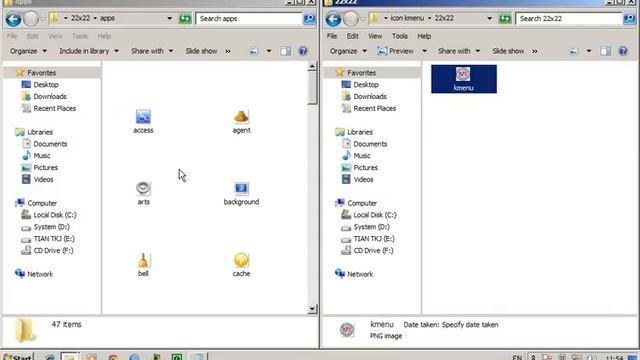Image resolution: width=640 pixels, height=360 pixels.
Task: Open help in the 22x22 window
Action: 623,51
